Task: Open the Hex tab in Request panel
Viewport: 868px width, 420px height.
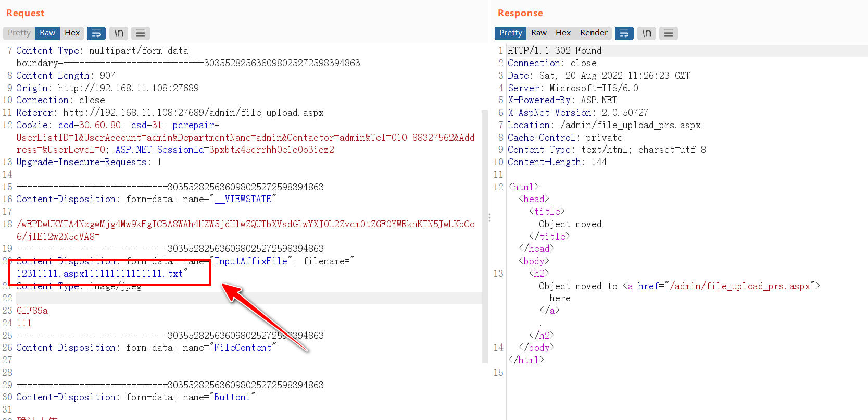Action: click(x=72, y=33)
